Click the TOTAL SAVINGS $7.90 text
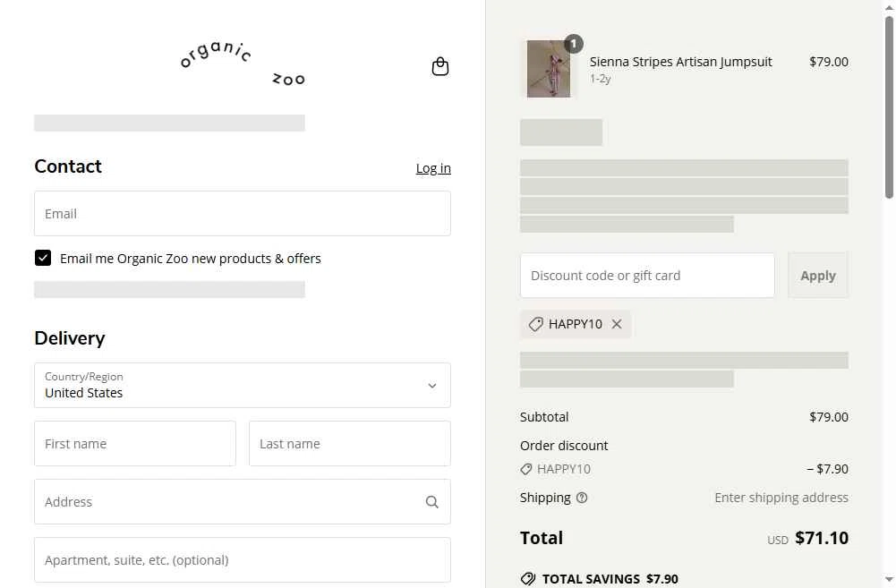This screenshot has width=896, height=588. pos(610,579)
